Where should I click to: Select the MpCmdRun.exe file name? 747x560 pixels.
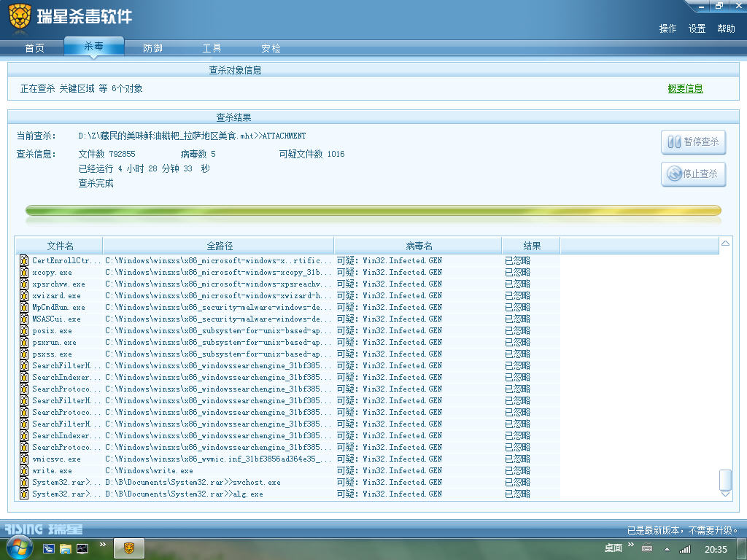click(x=58, y=307)
